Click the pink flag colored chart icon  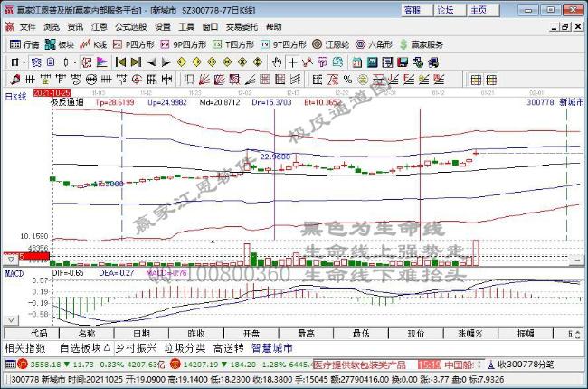(x=101, y=62)
